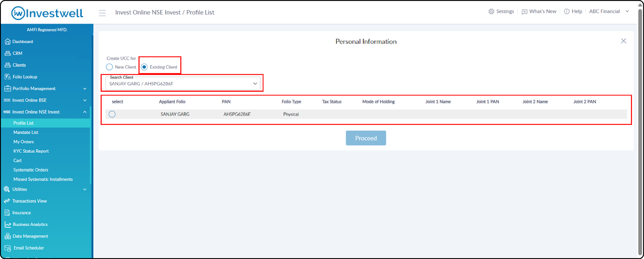
Task: Click the Joint 1 PAN column header
Action: tap(487, 102)
